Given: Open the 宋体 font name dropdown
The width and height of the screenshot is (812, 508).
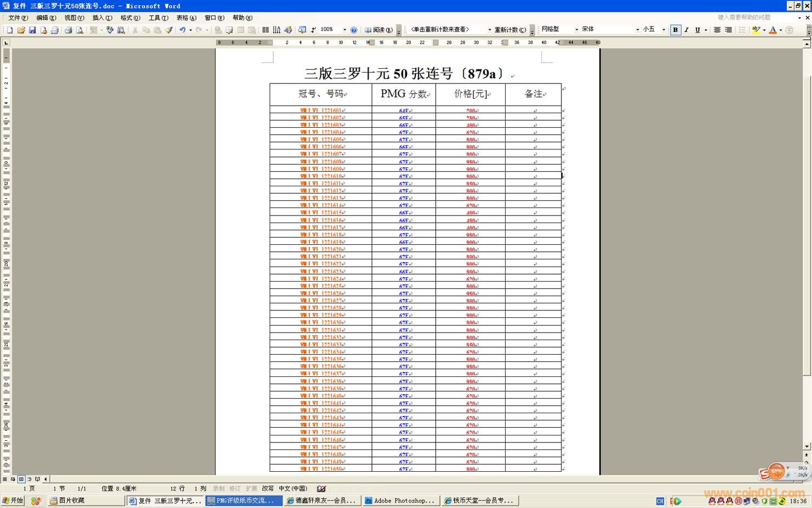Looking at the screenshot, I should tap(637, 30).
